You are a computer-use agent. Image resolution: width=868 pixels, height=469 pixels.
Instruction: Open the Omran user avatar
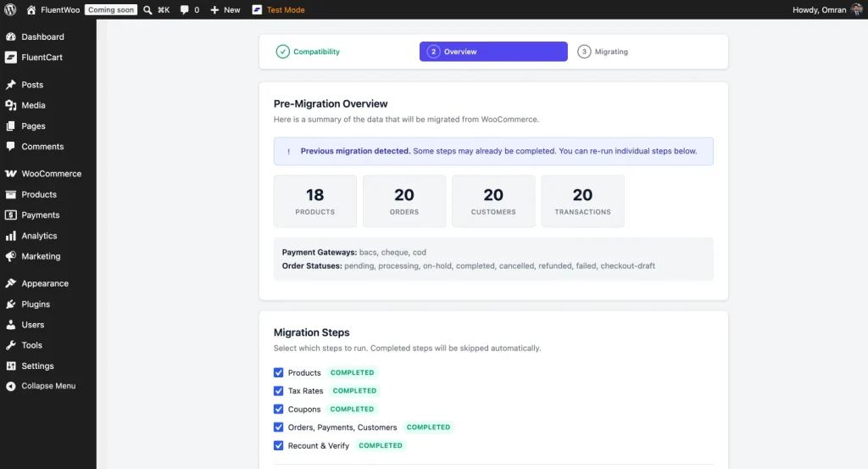coord(856,9)
